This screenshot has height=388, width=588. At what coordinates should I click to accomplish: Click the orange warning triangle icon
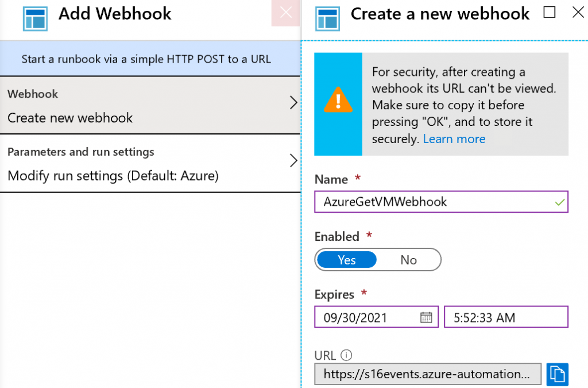(338, 102)
